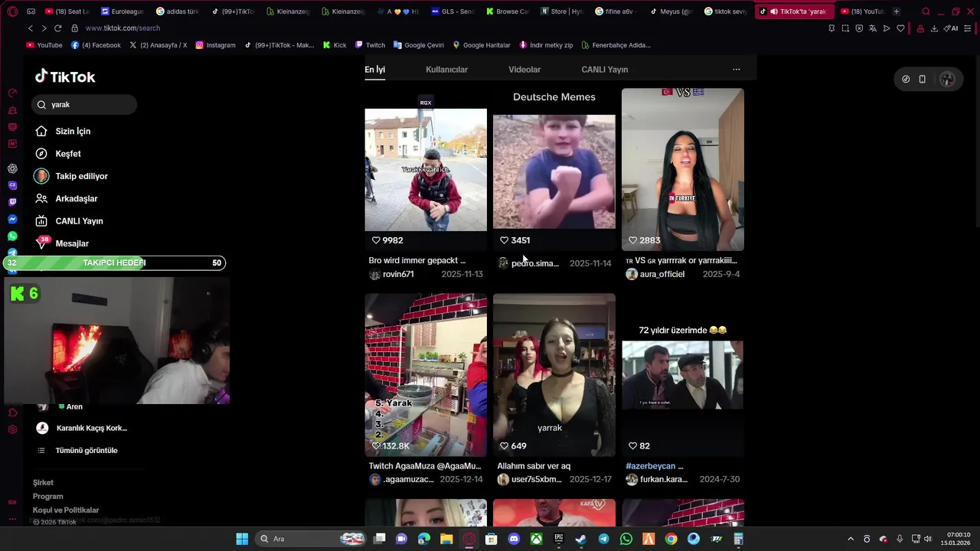Screen dimensions: 980x551
Task: Open the 5. Yarak list video
Action: 426,375
